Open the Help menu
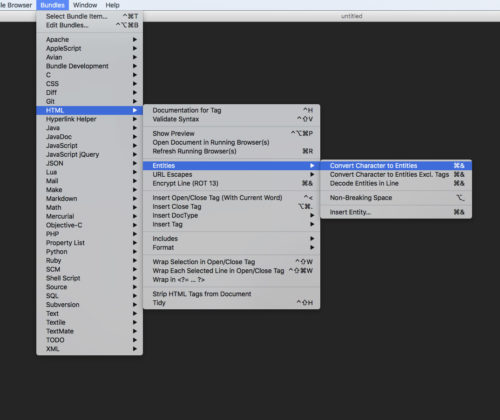 pos(112,5)
